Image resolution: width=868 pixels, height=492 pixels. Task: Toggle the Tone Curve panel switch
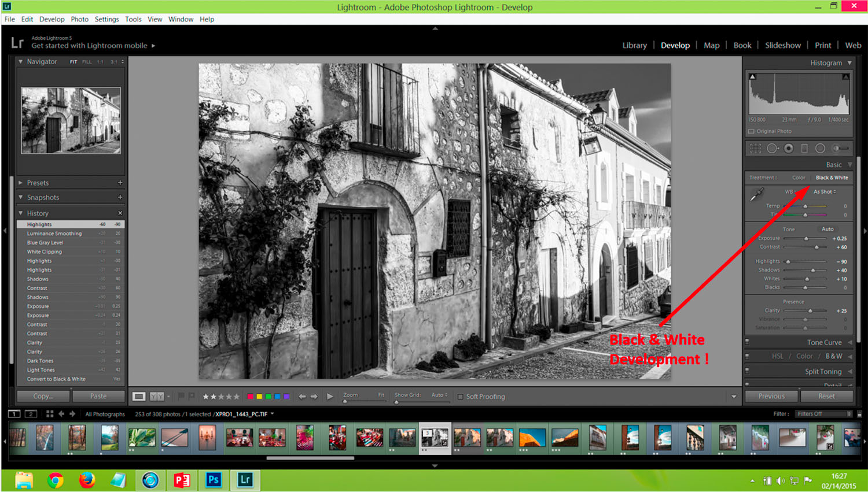pyautogui.click(x=747, y=342)
